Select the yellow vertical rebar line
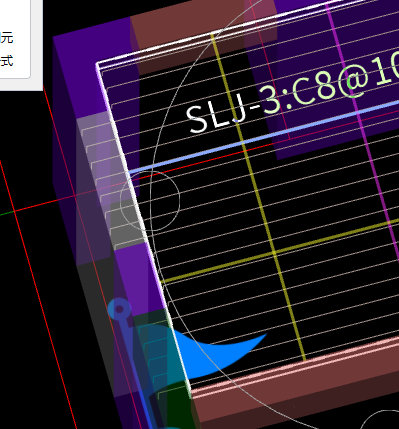This screenshot has height=429, width=399. pyautogui.click(x=258, y=197)
